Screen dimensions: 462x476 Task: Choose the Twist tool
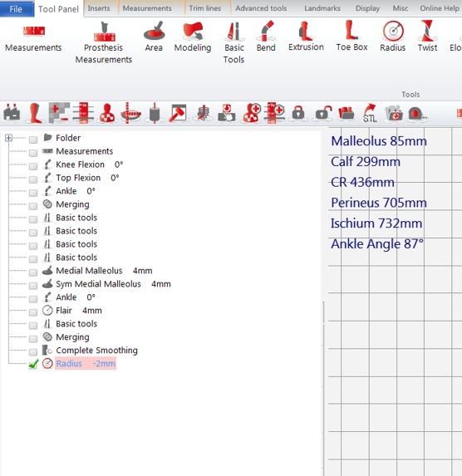click(x=427, y=36)
